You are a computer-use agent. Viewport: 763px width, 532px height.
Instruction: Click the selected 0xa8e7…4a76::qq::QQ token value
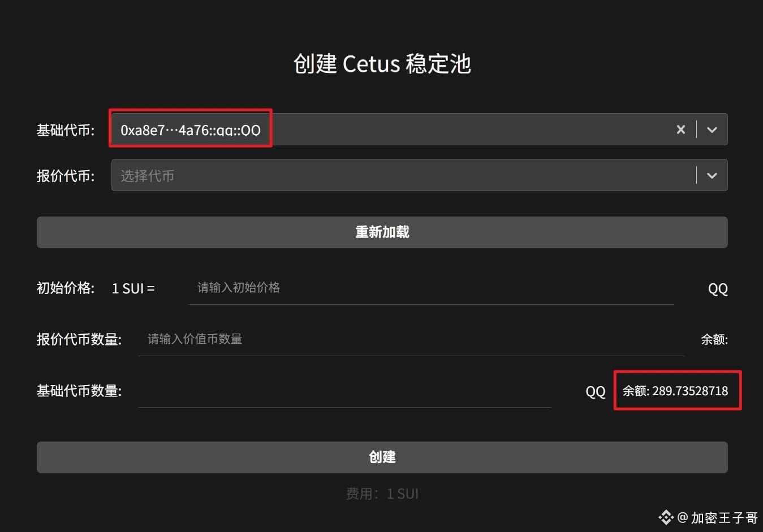[x=191, y=130]
